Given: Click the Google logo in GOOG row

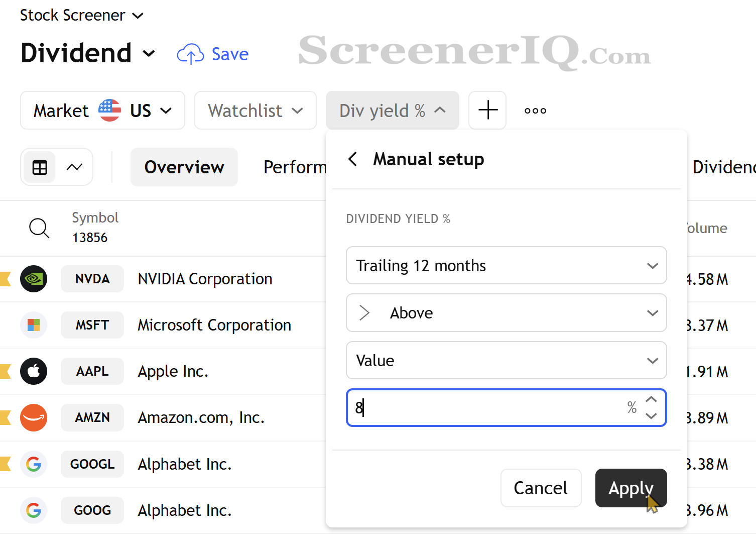Looking at the screenshot, I should coord(34,510).
